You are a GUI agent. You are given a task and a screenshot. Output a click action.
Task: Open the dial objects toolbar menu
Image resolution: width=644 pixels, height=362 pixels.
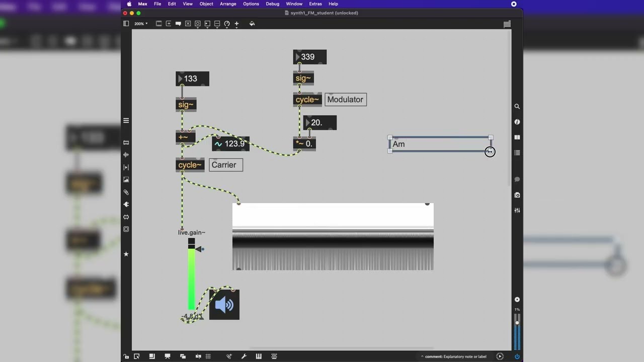point(227,24)
